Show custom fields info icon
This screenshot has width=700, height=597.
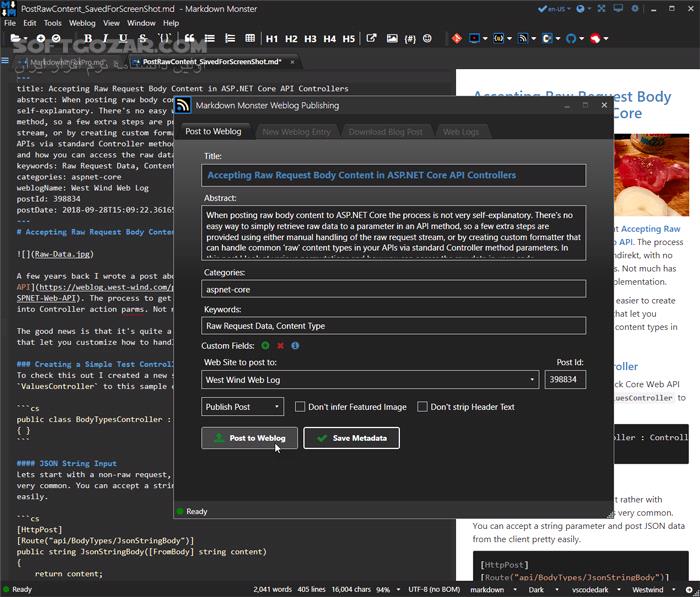pos(295,345)
